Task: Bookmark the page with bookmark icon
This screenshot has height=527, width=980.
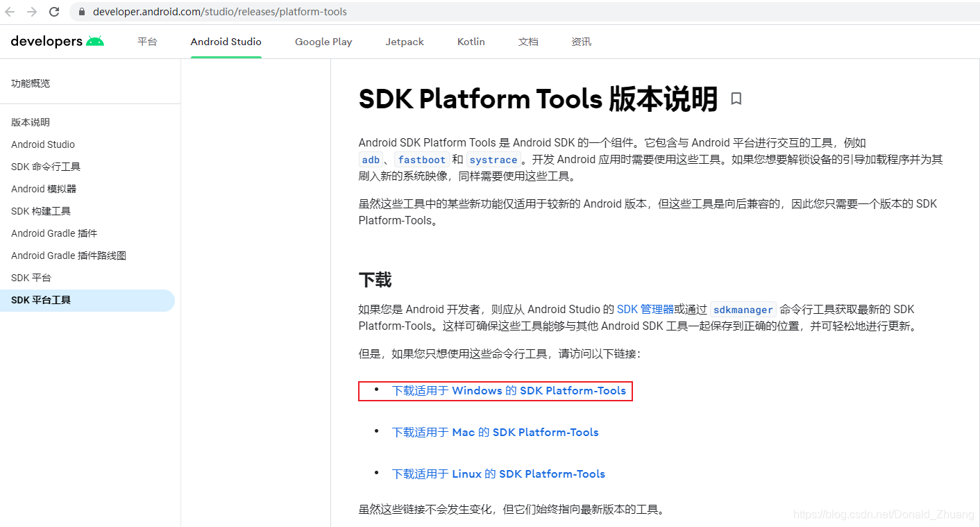Action: [736, 99]
